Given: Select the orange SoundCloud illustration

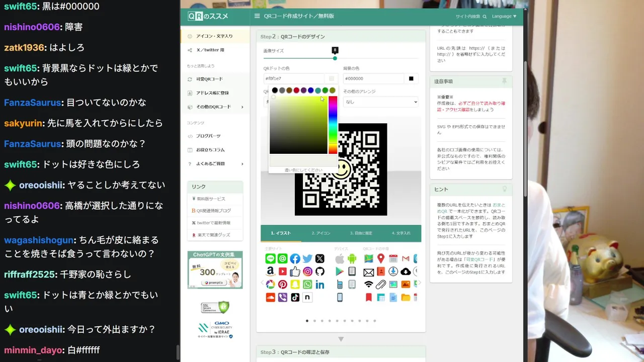Looking at the screenshot, I should pyautogui.click(x=270, y=297).
